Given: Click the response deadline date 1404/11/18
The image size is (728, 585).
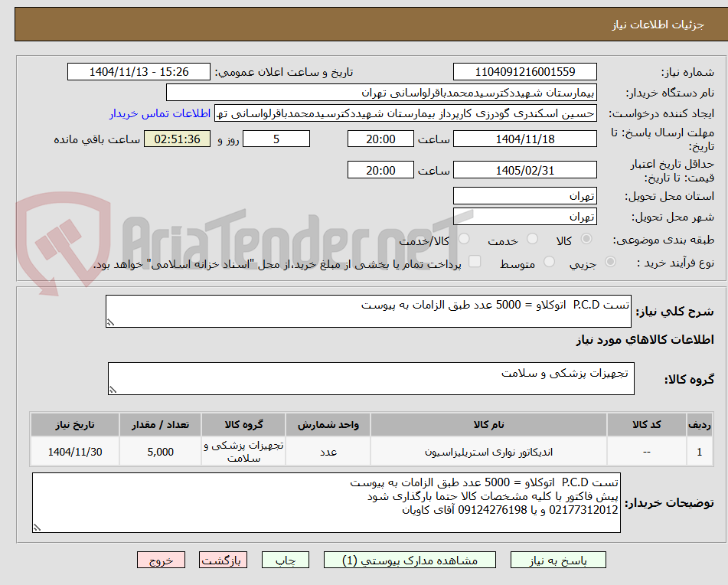Looking at the screenshot, I should [524, 139].
